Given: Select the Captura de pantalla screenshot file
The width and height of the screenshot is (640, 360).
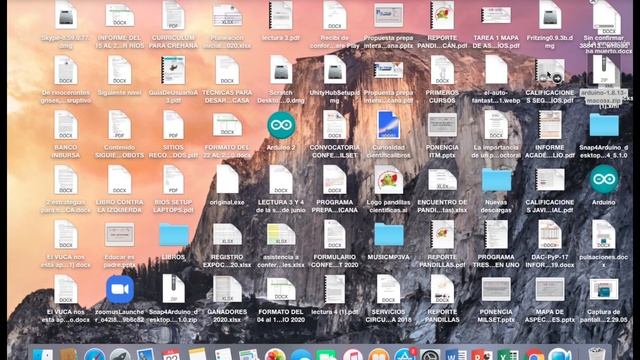Looking at the screenshot, I should (x=604, y=289).
